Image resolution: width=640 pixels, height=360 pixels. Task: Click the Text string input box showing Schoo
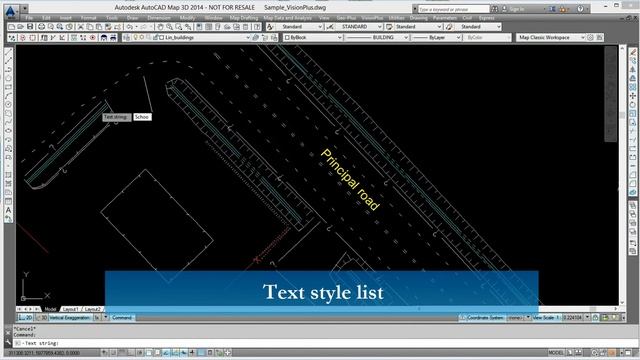[x=142, y=117]
